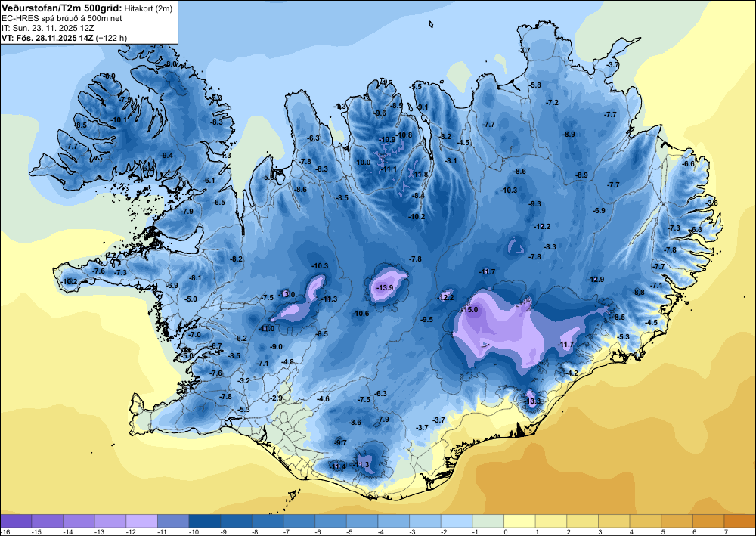Click the 'Veðurstofan/T2m 500grid:' title text

(x=62, y=8)
